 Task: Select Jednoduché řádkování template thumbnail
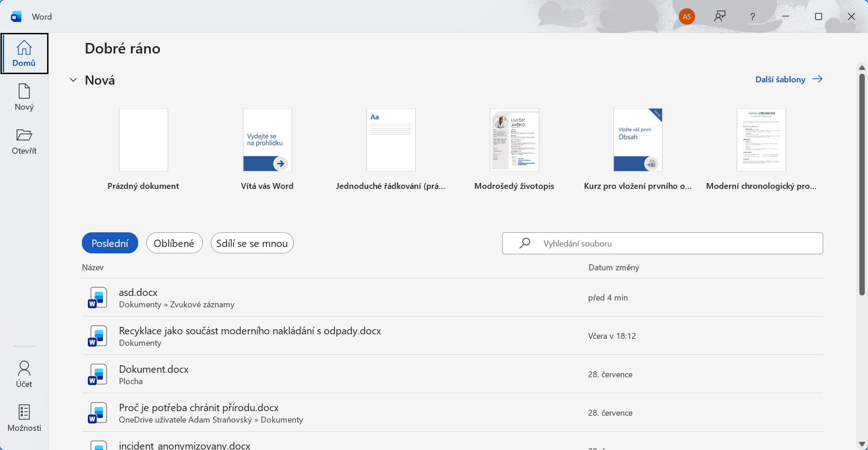coord(391,140)
